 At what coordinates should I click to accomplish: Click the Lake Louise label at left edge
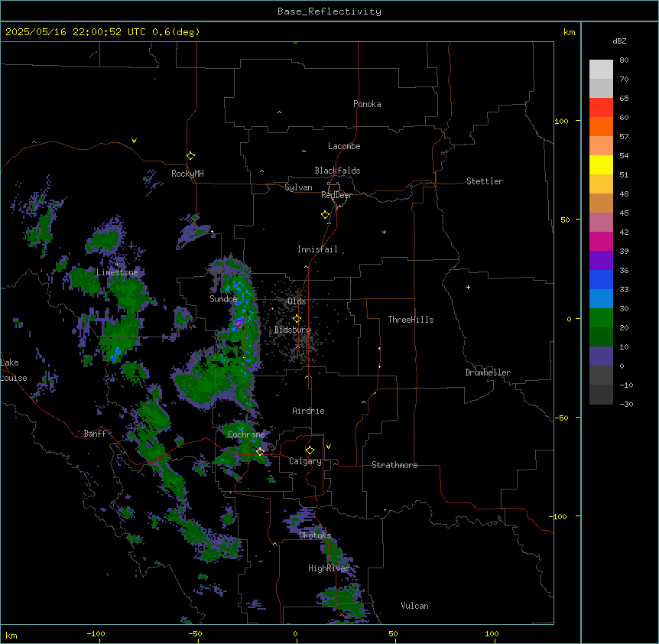point(14,370)
